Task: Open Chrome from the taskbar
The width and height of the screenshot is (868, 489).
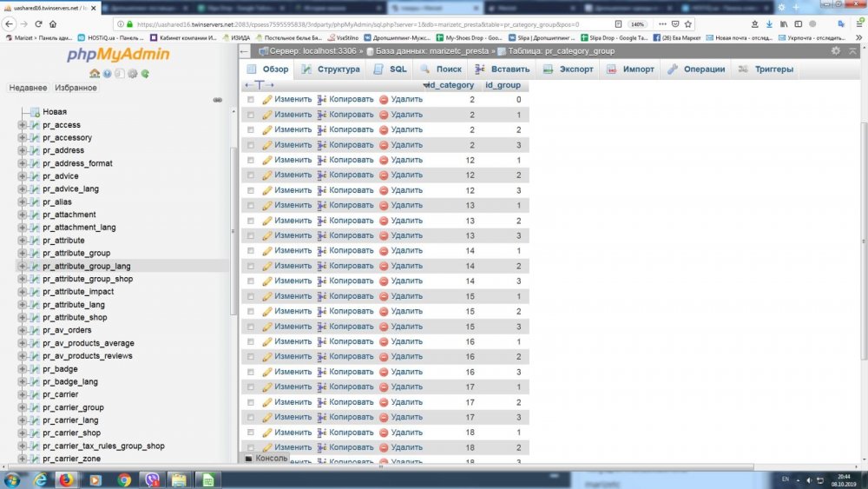Action: [x=124, y=479]
